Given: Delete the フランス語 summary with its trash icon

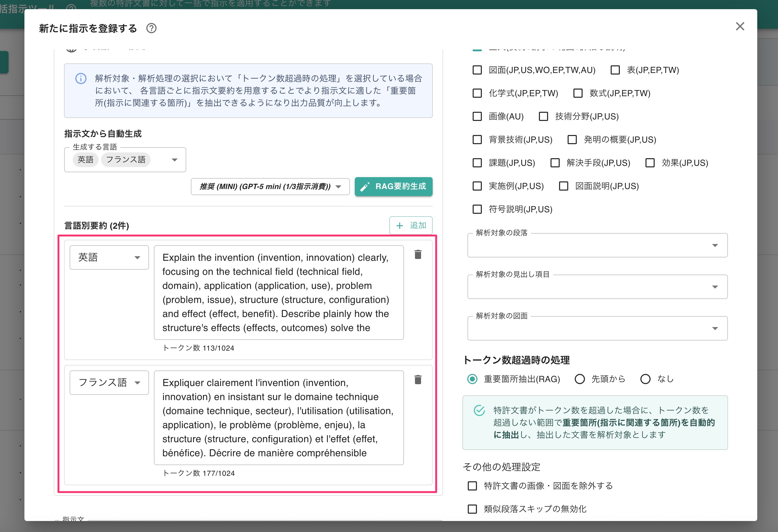Looking at the screenshot, I should point(418,380).
